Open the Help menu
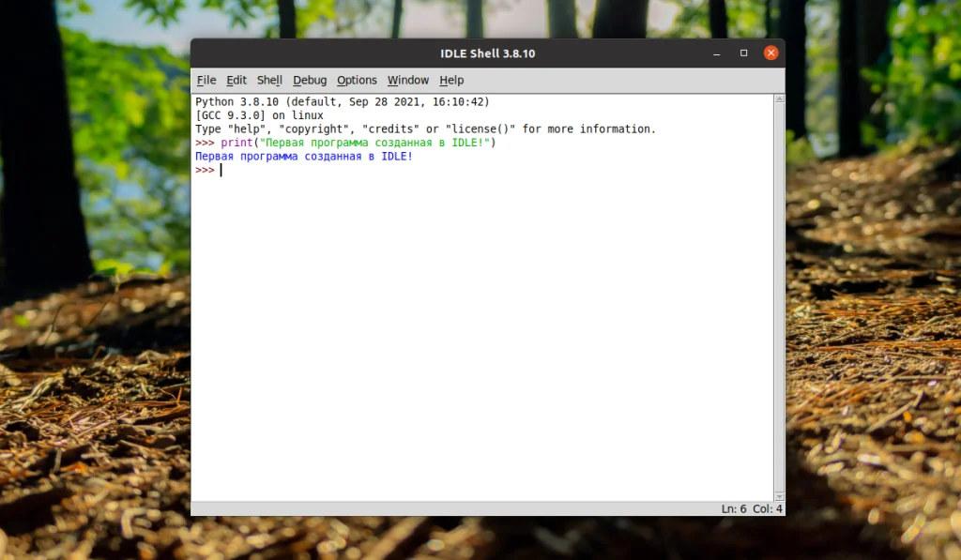Viewport: 961px width, 560px height. [x=451, y=80]
